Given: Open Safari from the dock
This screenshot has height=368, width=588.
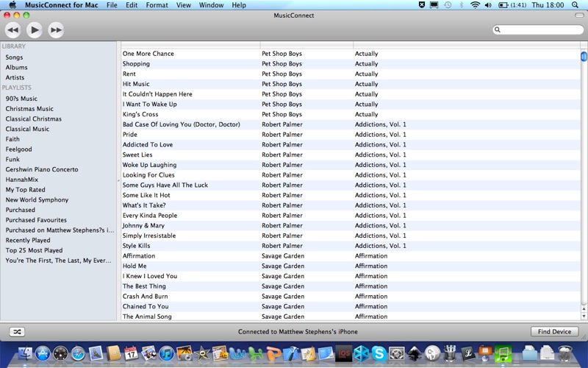Looking at the screenshot, I should coord(79,353).
